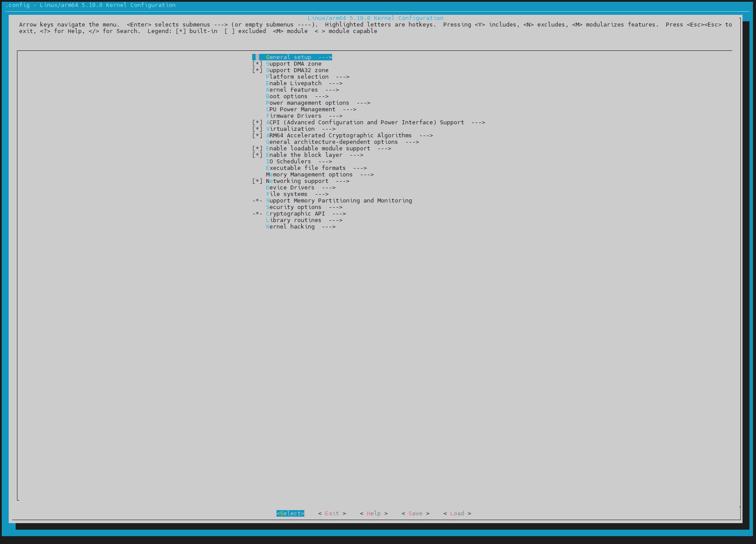The image size is (756, 544).
Task: Select the Library routines entry
Action: (304, 220)
